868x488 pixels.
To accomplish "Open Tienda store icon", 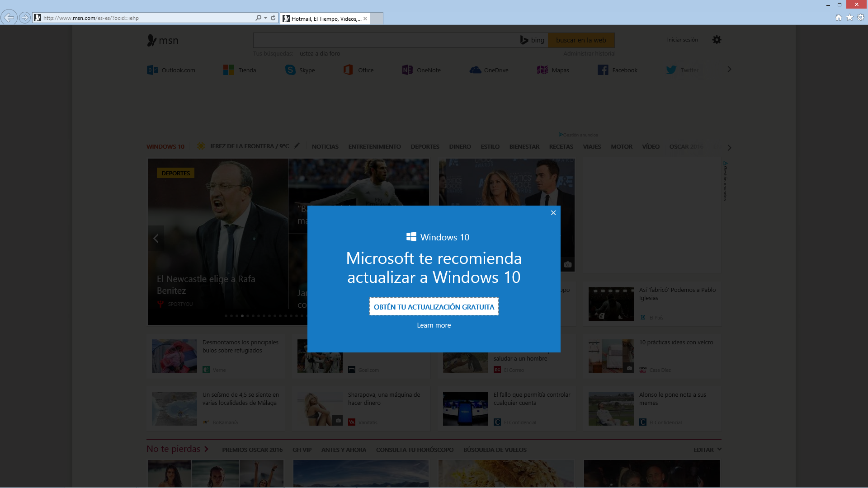I will click(228, 70).
